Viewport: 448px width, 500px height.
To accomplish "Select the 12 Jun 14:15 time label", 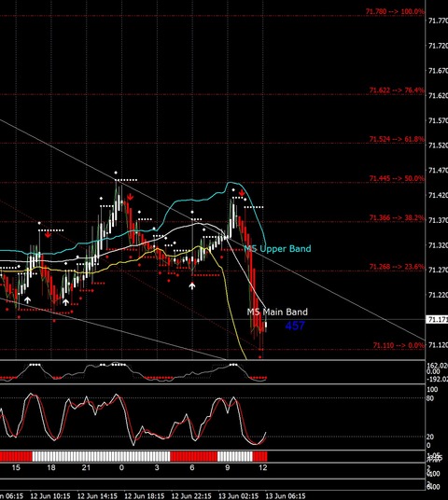I will (x=97, y=496).
